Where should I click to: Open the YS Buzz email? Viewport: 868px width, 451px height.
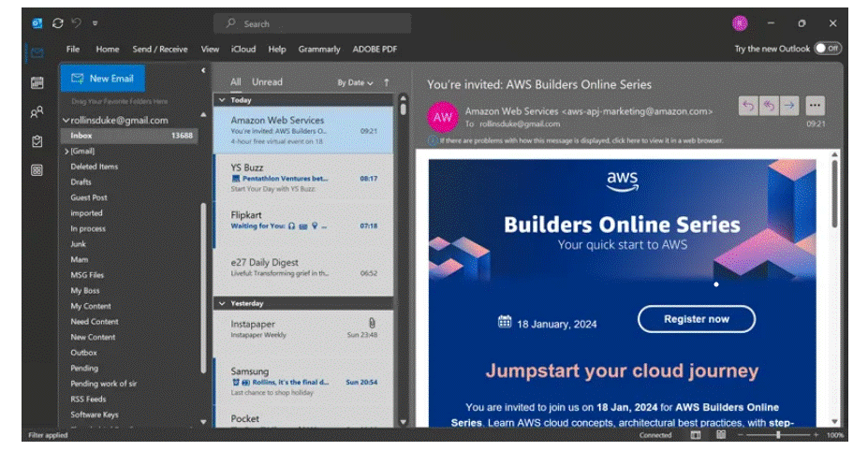tap(303, 178)
